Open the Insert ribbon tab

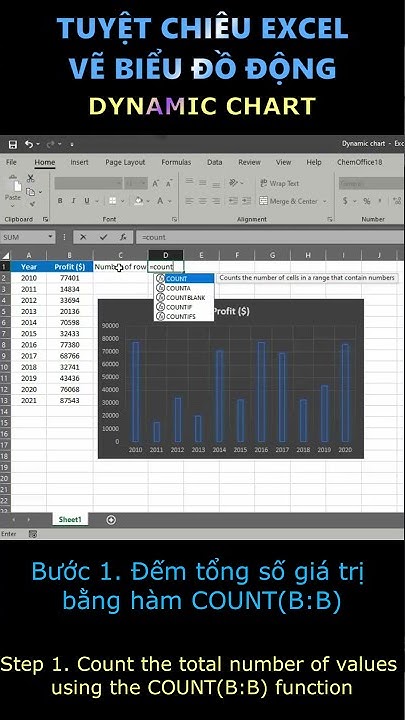tap(79, 162)
